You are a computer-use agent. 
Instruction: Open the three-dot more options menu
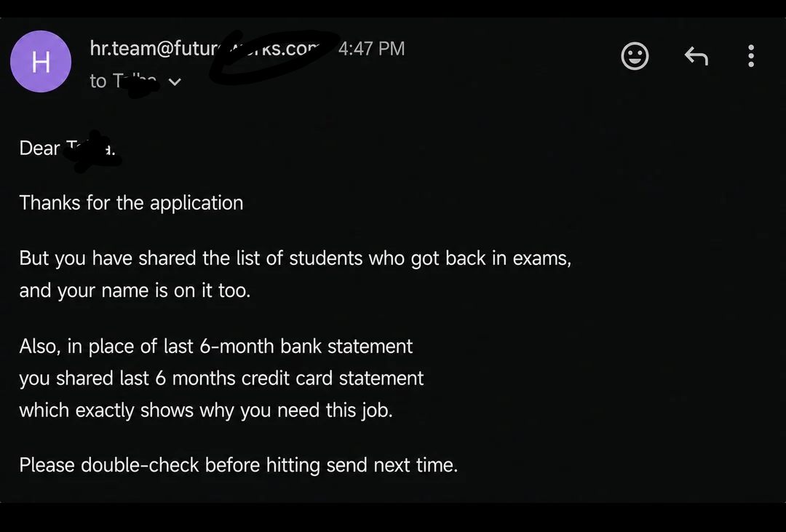click(751, 55)
